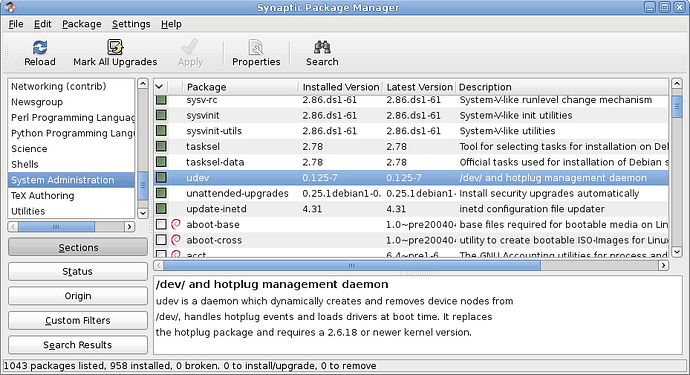Mark the aboot-cross checkbox
This screenshot has width=690, height=375.
click(x=161, y=240)
